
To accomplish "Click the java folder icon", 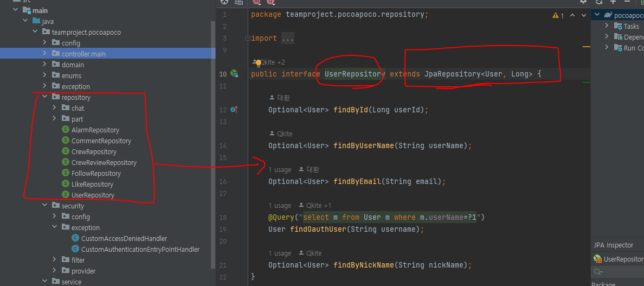I will 36,21.
